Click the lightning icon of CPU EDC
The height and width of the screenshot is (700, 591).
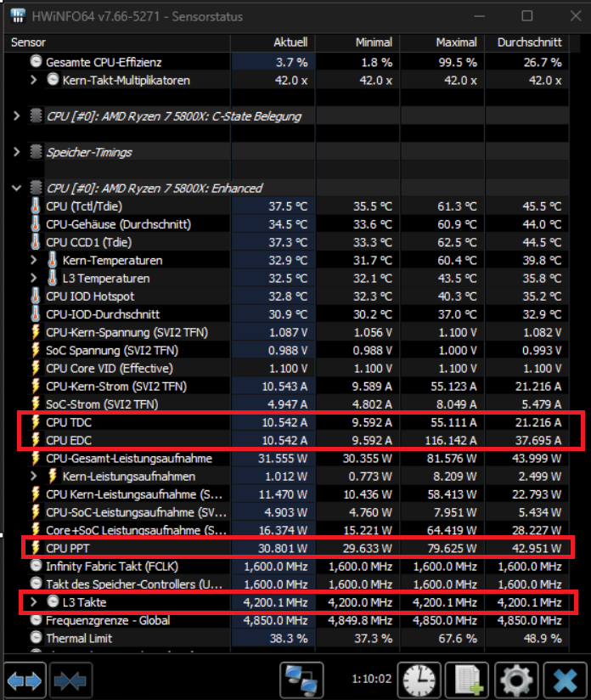36,440
